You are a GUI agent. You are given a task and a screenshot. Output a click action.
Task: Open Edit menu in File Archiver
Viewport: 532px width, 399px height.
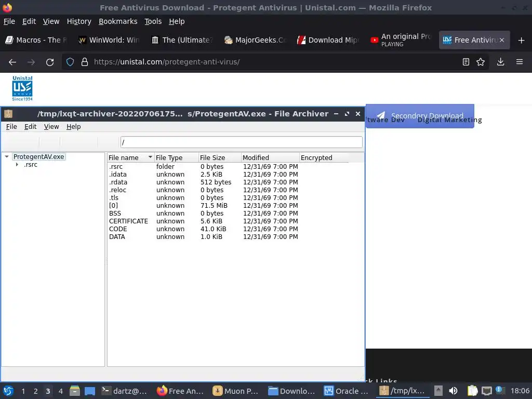click(30, 127)
